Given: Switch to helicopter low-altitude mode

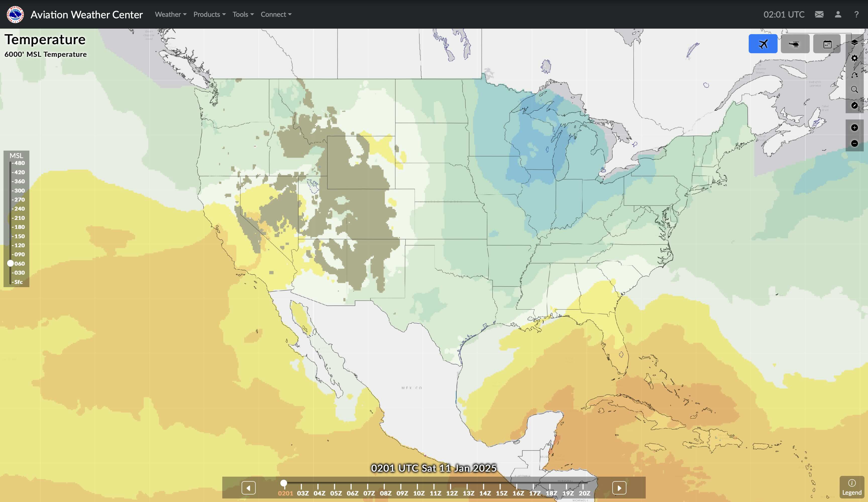Looking at the screenshot, I should 795,44.
